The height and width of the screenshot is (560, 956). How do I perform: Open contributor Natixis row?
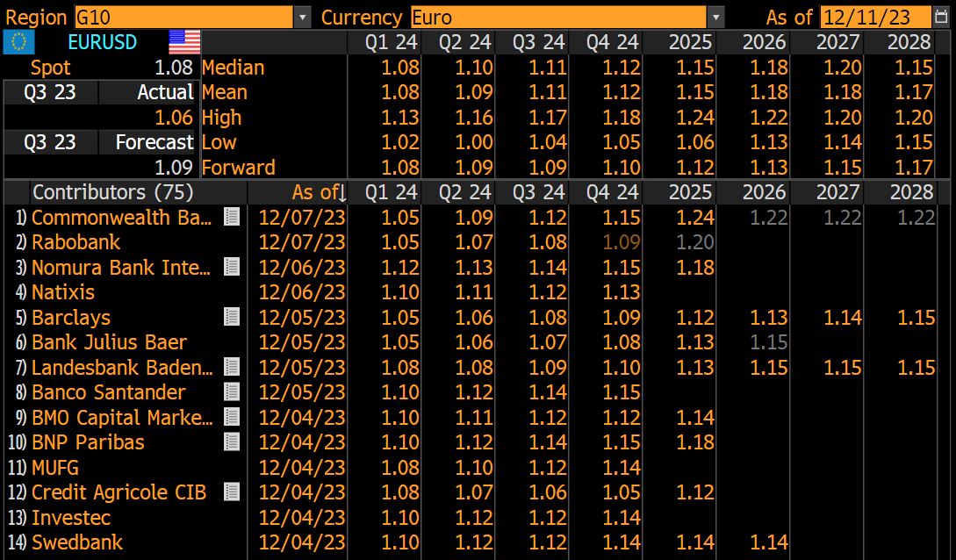coord(63,292)
